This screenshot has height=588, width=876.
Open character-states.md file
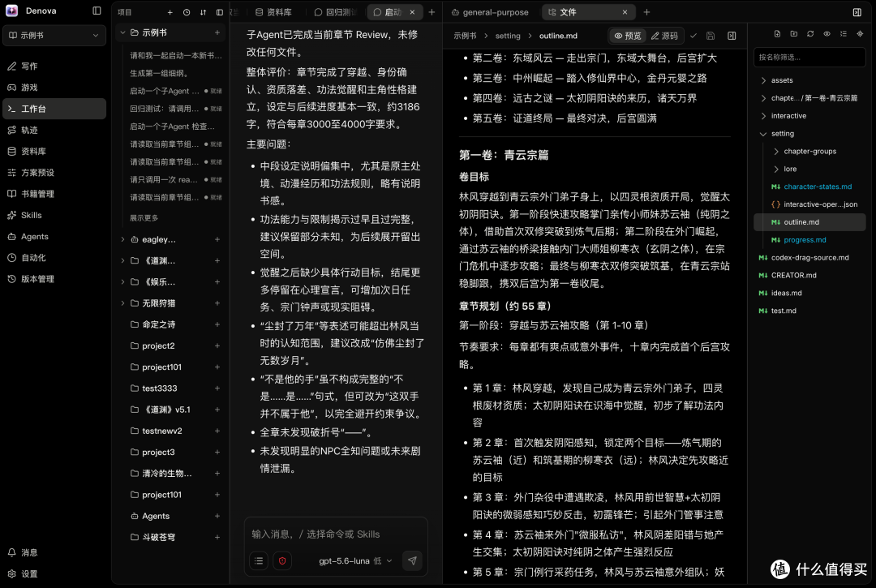tap(817, 187)
